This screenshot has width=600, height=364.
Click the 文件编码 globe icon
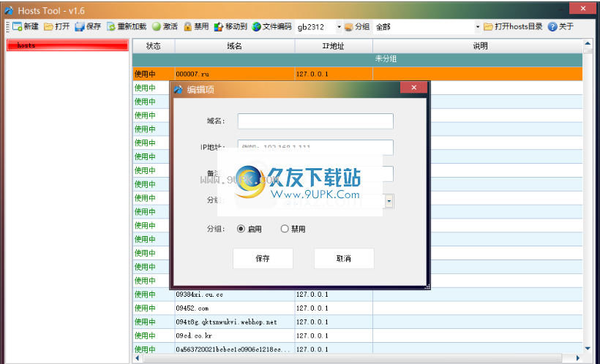click(256, 26)
